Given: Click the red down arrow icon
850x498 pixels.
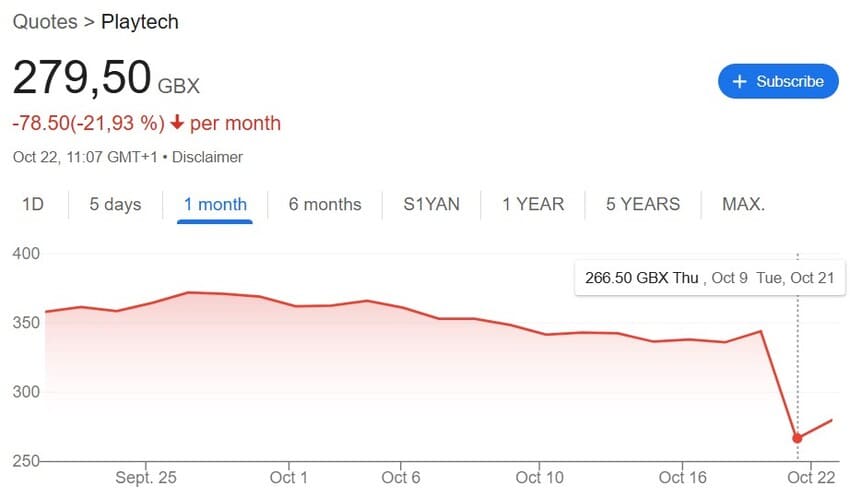Looking at the screenshot, I should 177,124.
